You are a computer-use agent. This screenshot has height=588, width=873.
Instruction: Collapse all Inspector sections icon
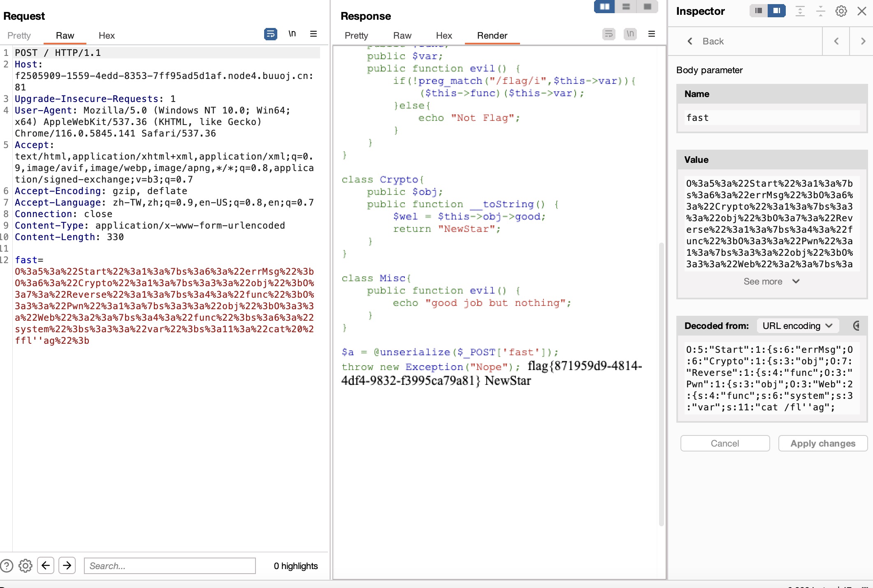click(820, 11)
